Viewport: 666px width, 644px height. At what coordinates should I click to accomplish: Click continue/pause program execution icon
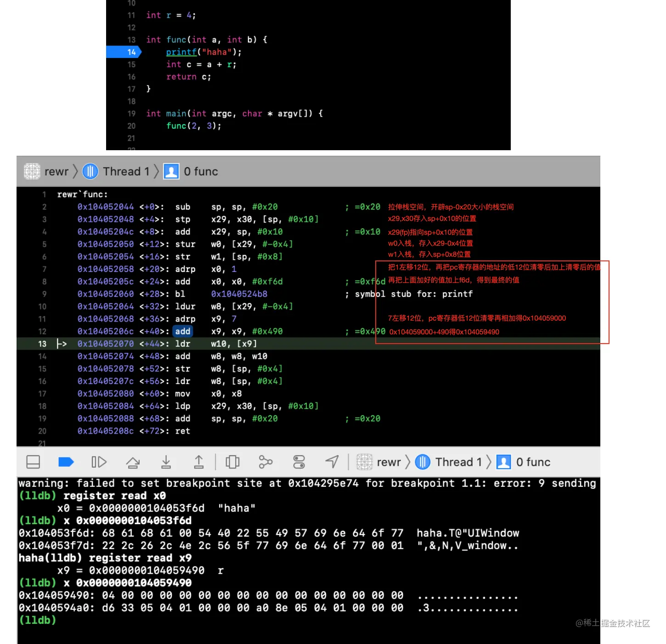(x=99, y=462)
